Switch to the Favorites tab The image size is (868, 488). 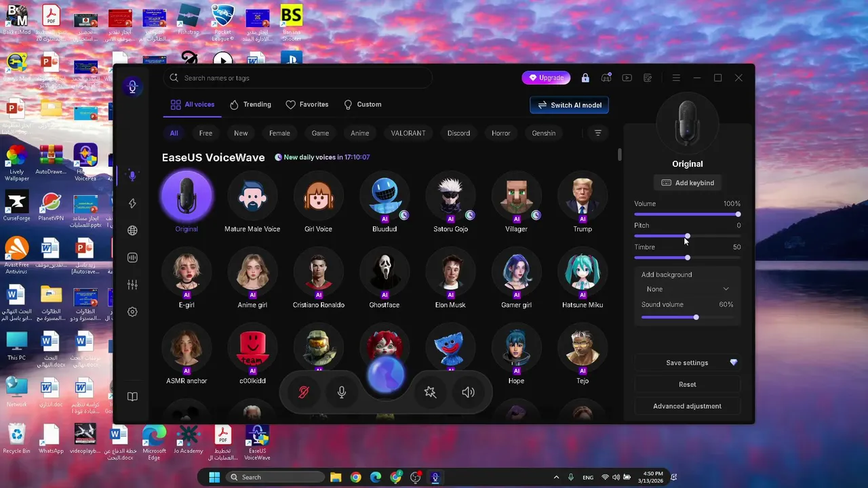click(x=307, y=104)
